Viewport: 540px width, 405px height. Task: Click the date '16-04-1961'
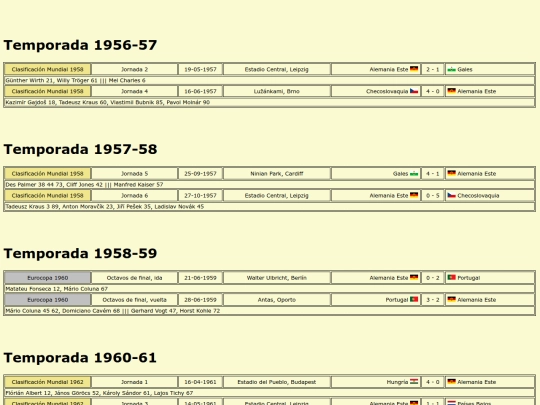click(x=200, y=382)
